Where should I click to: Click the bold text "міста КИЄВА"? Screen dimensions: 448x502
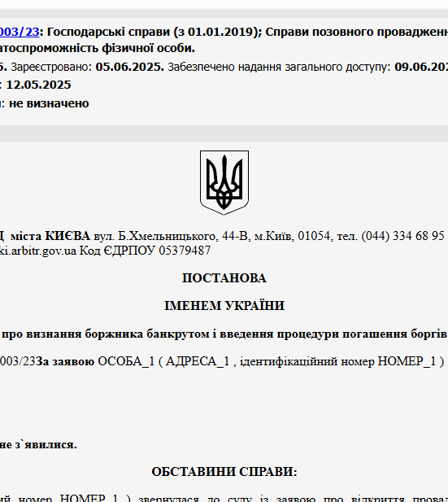point(50,236)
